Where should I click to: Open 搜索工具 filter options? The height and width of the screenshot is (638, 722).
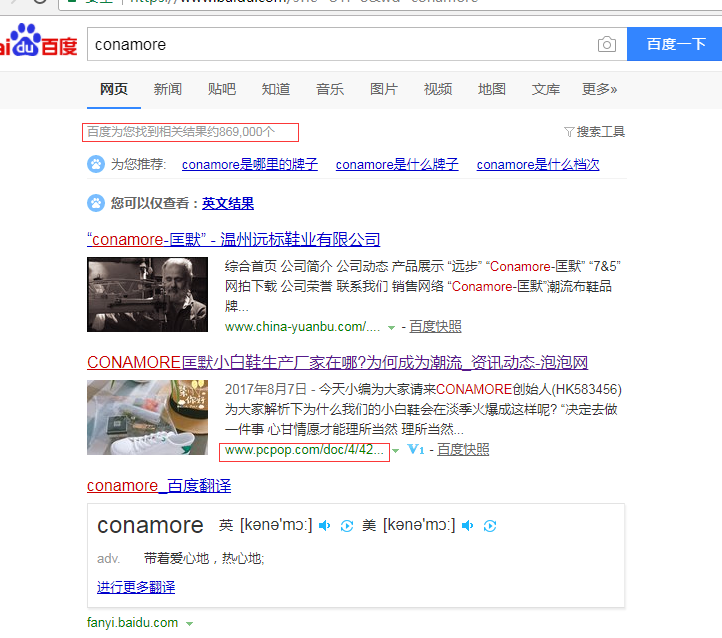pos(600,132)
